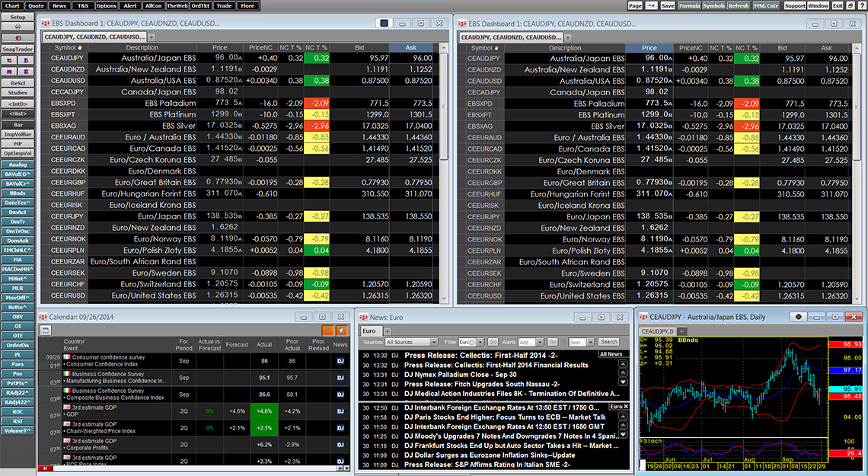Image resolution: width=868 pixels, height=476 pixels.
Task: Click the arrow icon button beside Page
Action: point(651,5)
